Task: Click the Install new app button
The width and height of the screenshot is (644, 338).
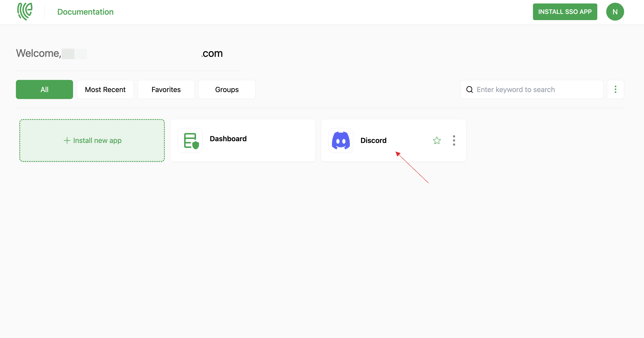Action: coord(92,140)
